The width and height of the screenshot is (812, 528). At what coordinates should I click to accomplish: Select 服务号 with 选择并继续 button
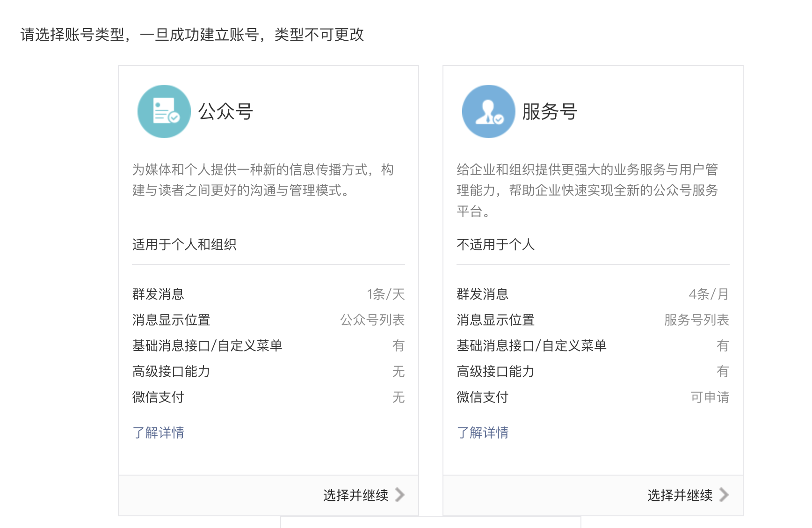click(x=688, y=495)
